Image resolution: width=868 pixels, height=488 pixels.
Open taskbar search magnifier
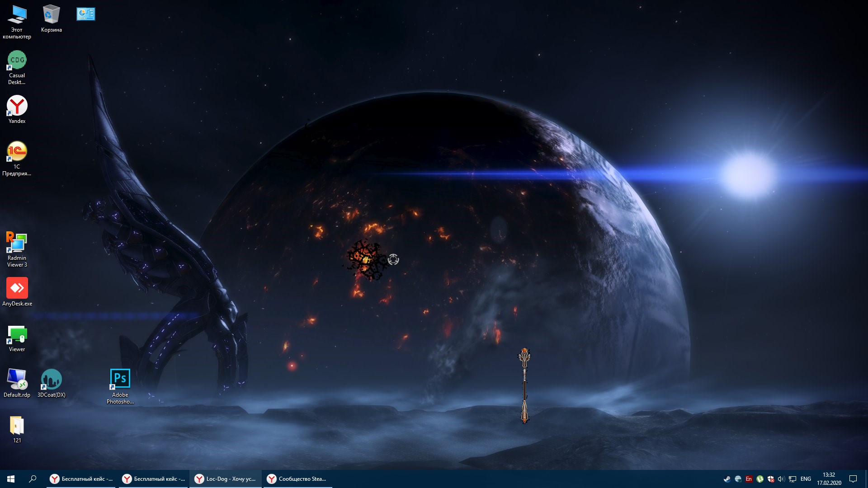pyautogui.click(x=33, y=479)
